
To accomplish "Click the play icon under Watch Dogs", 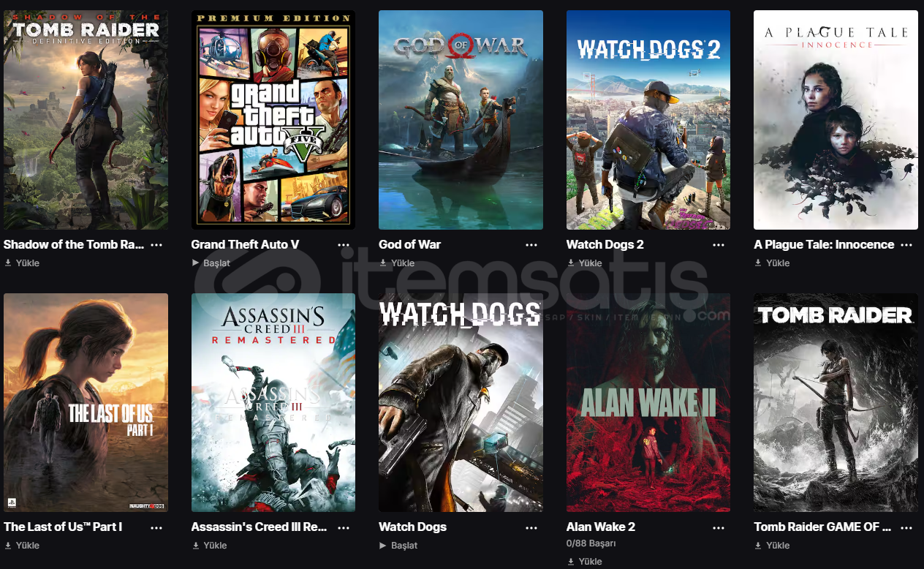I will (x=383, y=546).
